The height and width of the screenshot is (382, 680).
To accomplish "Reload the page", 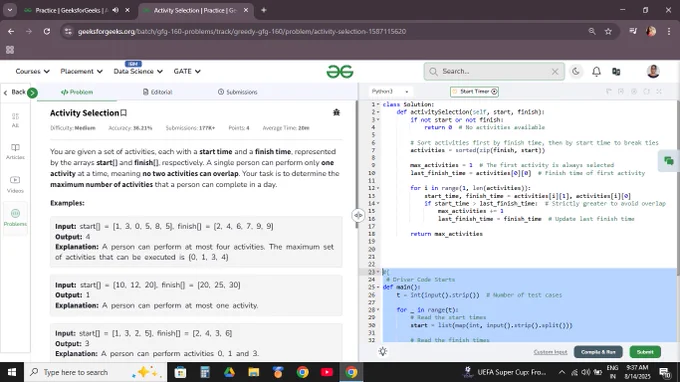I will 47,31.
